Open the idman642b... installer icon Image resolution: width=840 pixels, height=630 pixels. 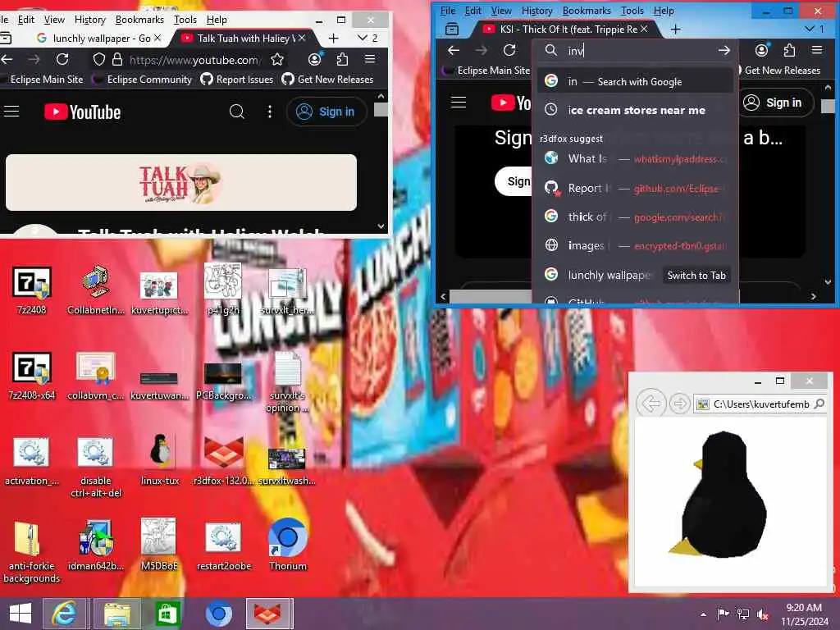(95, 546)
